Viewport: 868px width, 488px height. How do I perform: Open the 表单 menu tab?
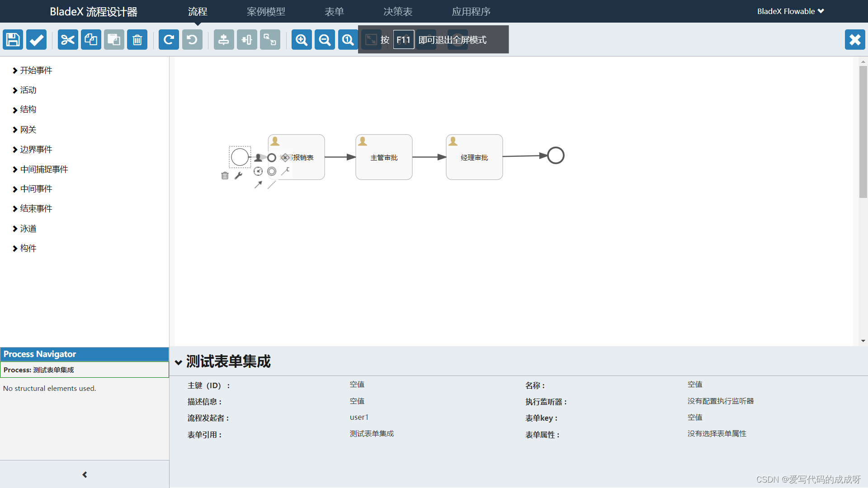point(333,11)
